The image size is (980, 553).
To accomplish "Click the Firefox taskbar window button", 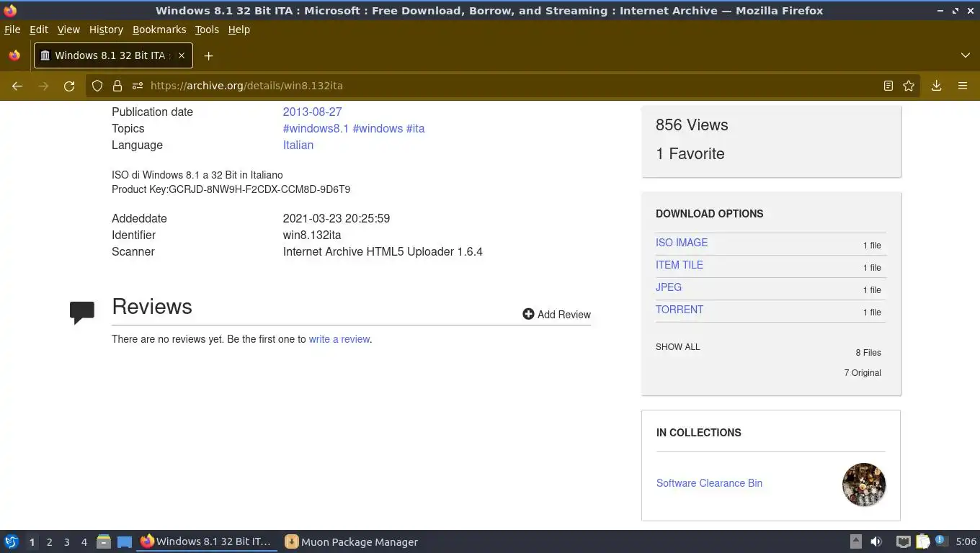I will (x=207, y=541).
